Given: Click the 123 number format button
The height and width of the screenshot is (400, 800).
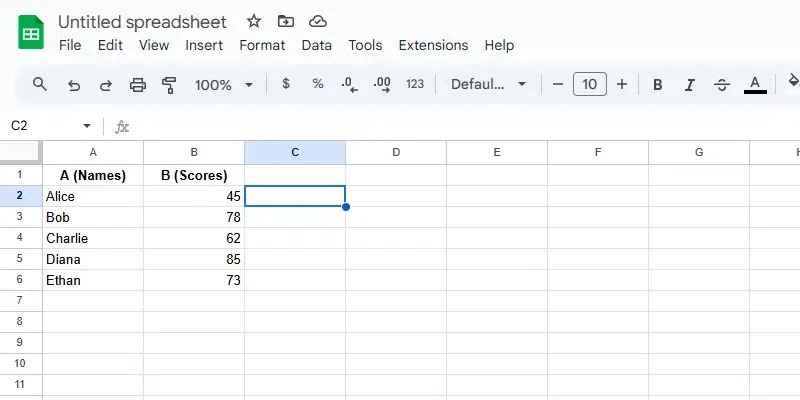Looking at the screenshot, I should [x=415, y=84].
